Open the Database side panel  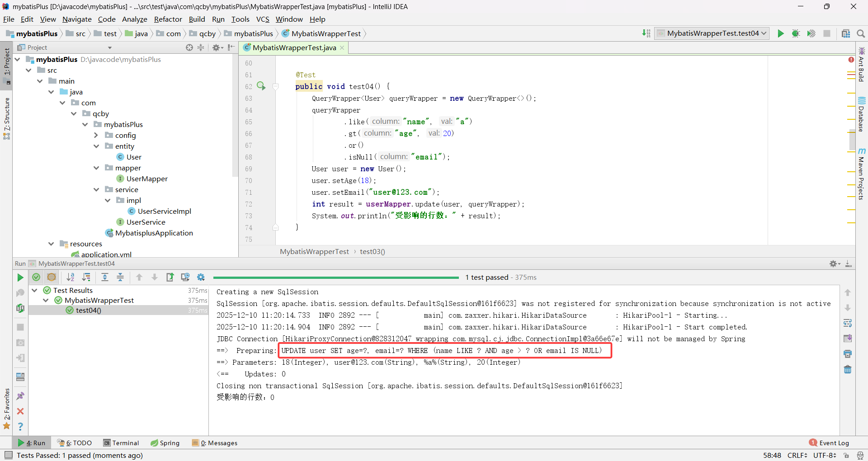(x=861, y=114)
